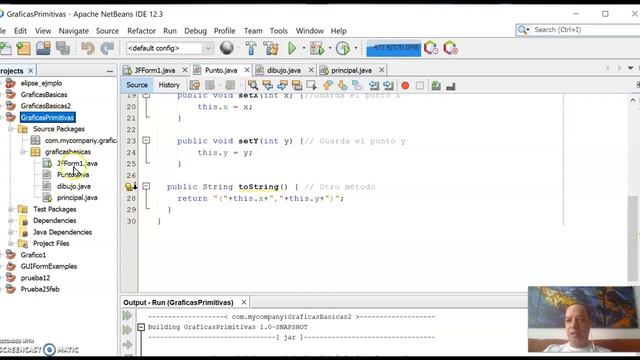Click the Previous Bookmark icon
Screen dimensions: 640x360
tap(328, 85)
